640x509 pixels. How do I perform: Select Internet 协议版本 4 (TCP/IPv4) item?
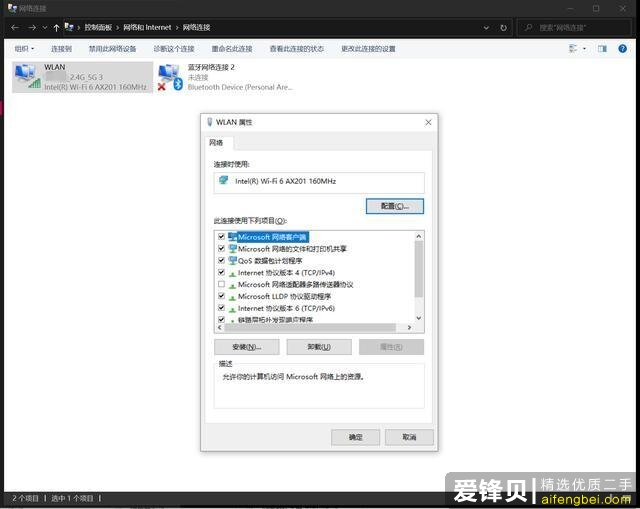coord(286,272)
